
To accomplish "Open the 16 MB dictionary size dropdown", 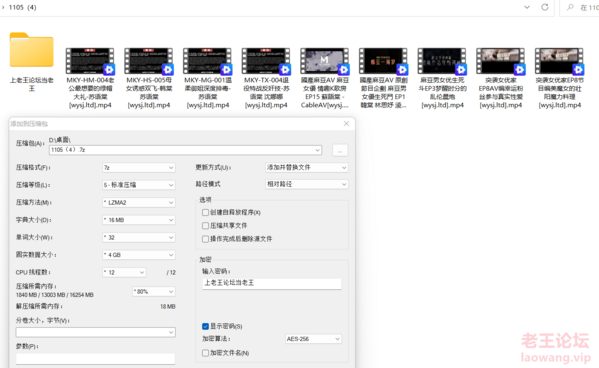I will tap(139, 220).
